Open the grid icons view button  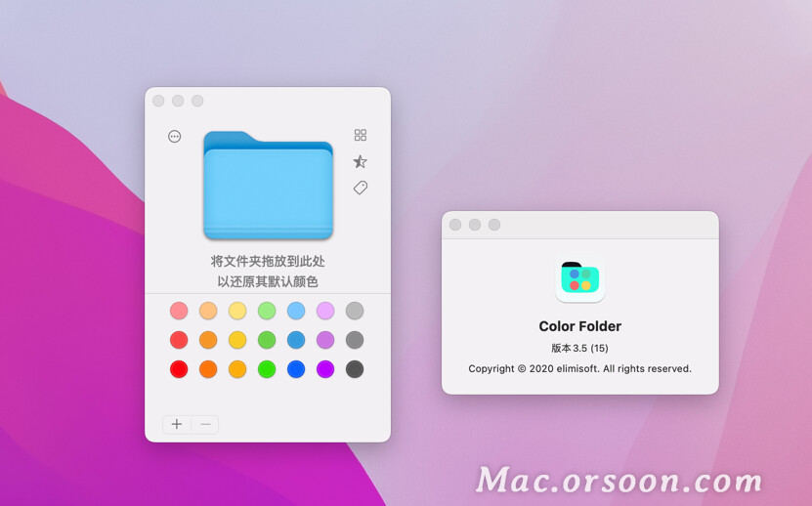pyautogui.click(x=361, y=135)
